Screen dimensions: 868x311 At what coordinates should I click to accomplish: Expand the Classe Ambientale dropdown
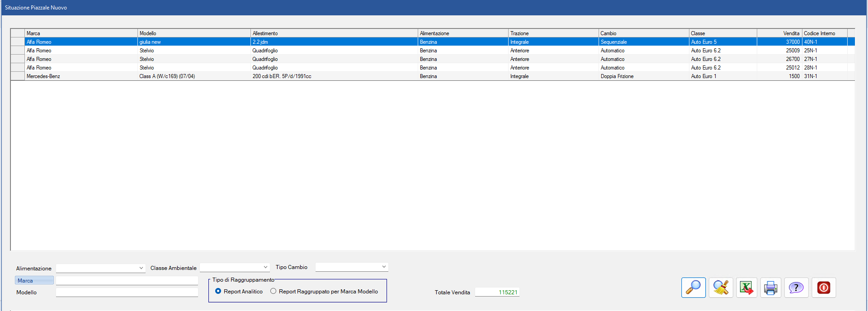[235, 268]
